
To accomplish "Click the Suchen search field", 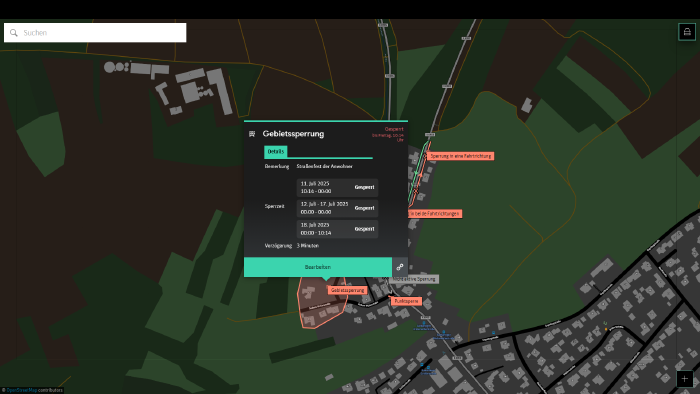I will coord(95,33).
